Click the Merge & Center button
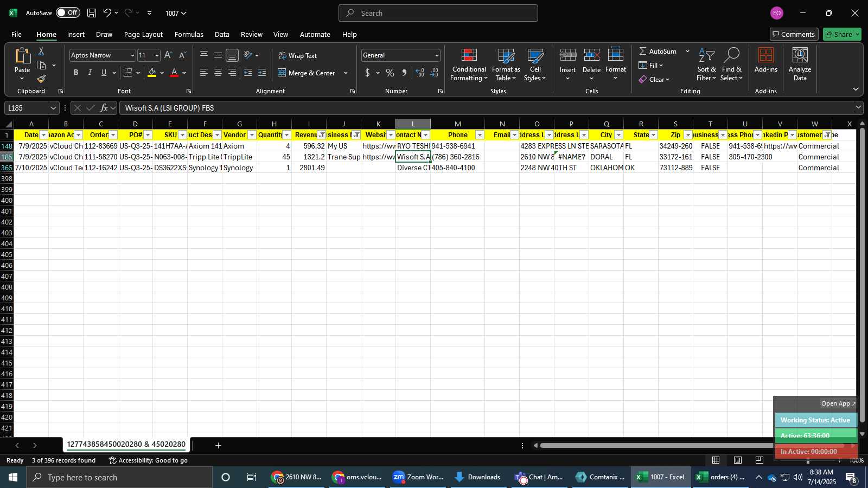 pyautogui.click(x=307, y=73)
